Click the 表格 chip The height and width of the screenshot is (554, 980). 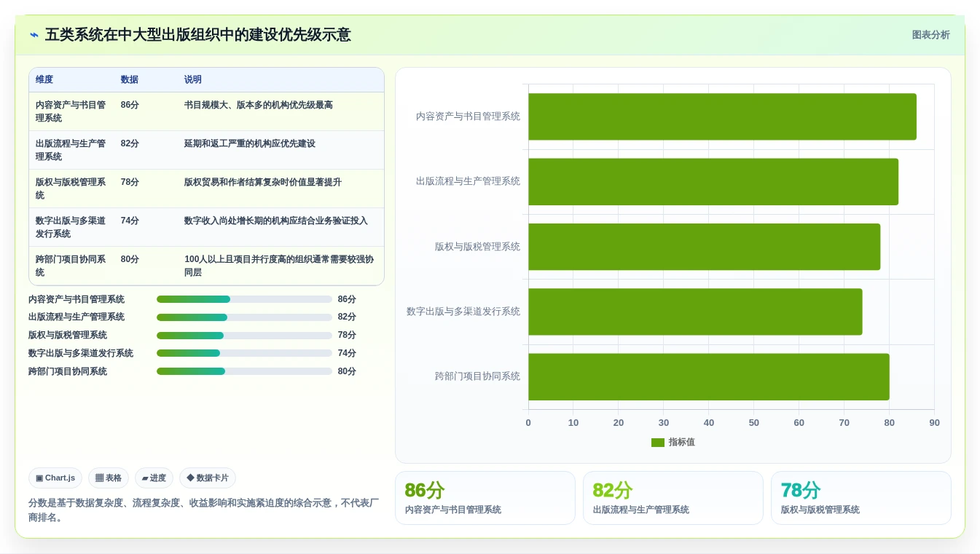(109, 478)
